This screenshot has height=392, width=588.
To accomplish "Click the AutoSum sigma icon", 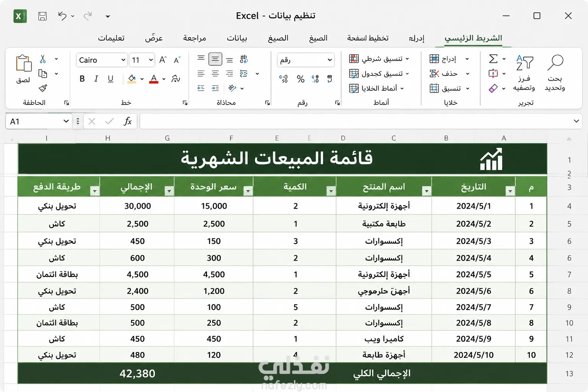I will (493, 59).
